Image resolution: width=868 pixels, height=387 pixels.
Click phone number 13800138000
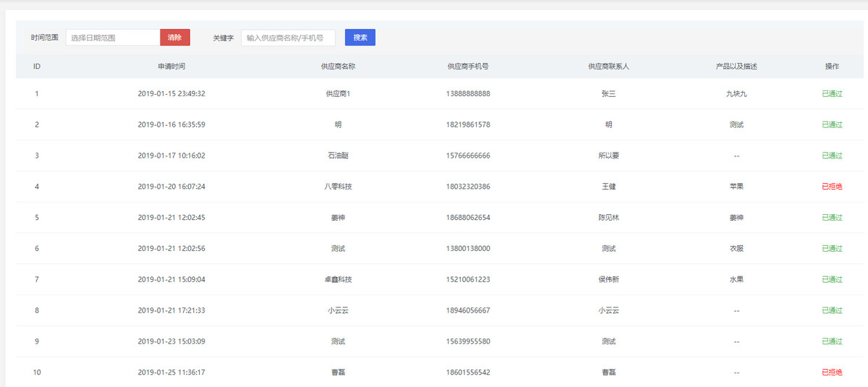point(468,249)
